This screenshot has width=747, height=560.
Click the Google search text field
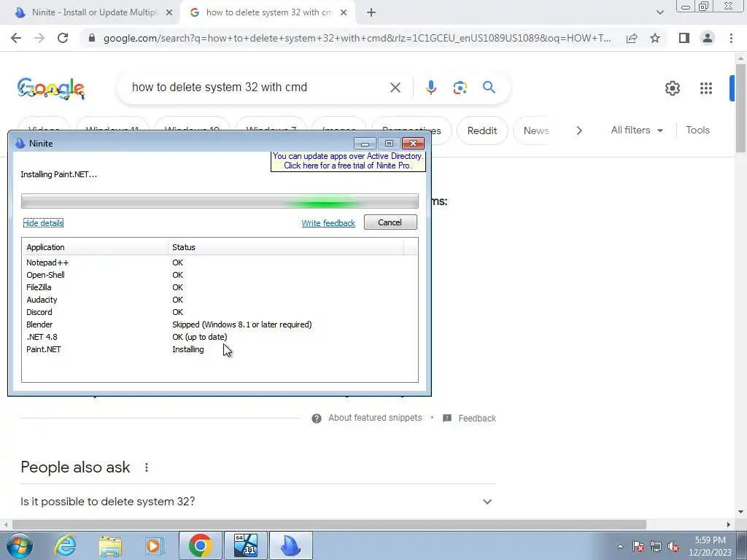(258, 87)
